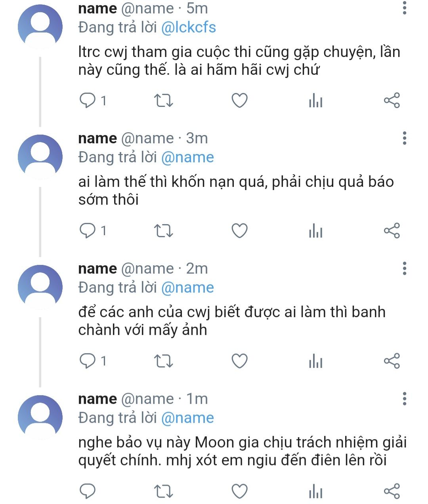428x504 pixels.
Task: Reply to the 5m-ago tweet
Action: coord(88,101)
